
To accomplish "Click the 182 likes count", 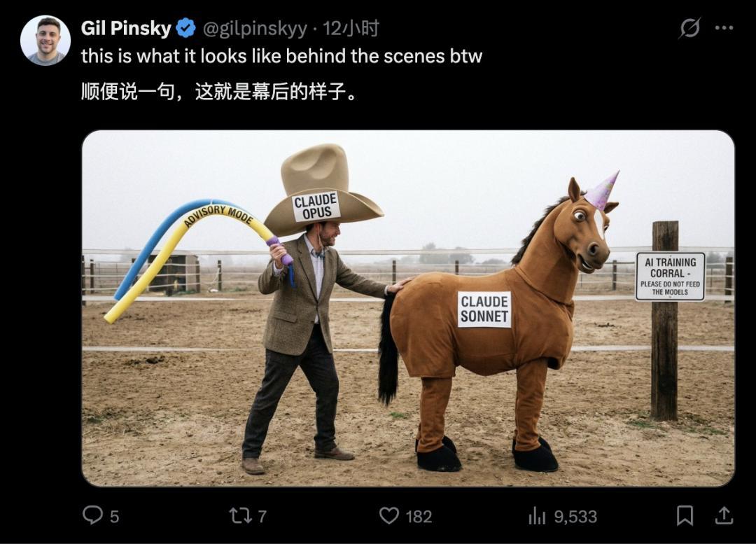I will click(419, 517).
